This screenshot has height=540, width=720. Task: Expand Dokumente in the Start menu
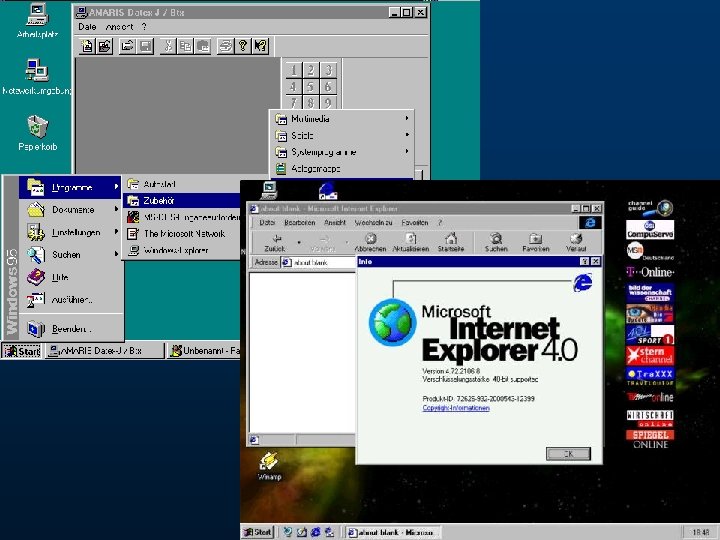pos(70,210)
